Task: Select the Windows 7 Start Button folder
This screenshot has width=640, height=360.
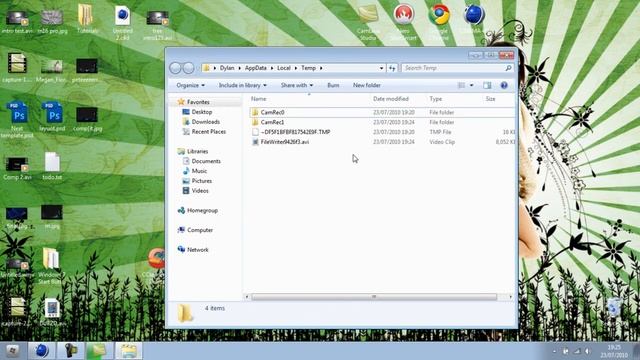Action: coord(51,265)
